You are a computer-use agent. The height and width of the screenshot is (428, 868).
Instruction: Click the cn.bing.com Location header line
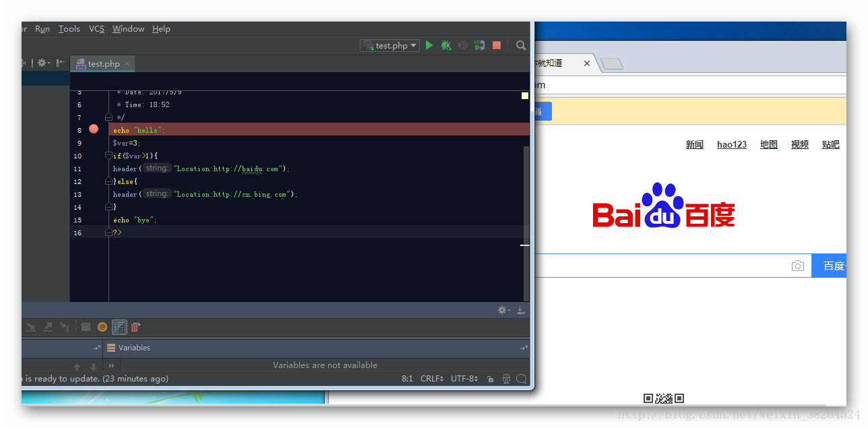205,194
